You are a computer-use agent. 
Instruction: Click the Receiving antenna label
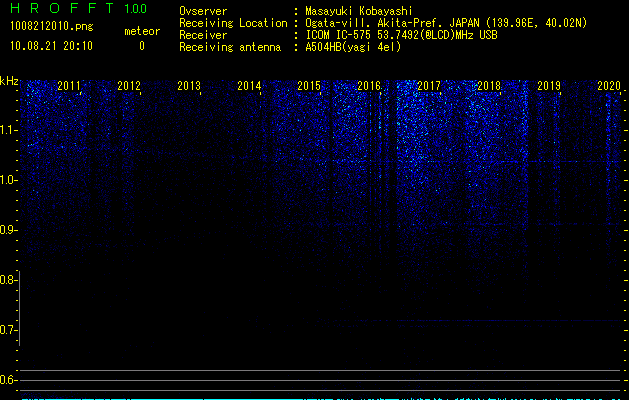[230, 47]
